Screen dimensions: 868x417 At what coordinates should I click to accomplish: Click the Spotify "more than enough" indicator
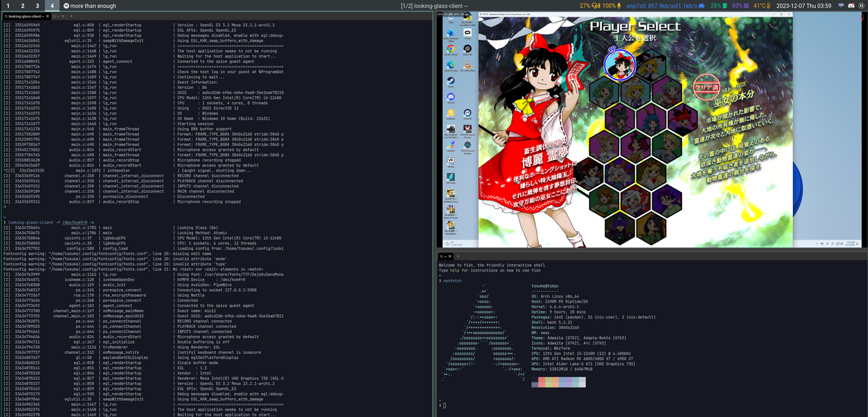click(90, 6)
